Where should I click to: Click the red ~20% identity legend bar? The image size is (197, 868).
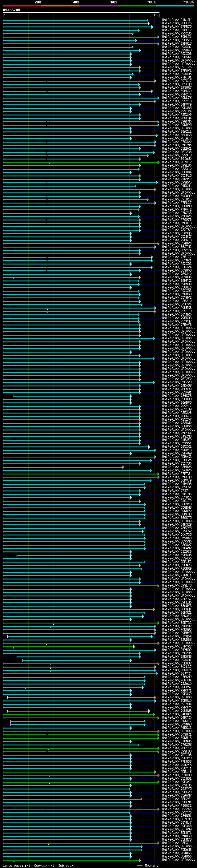point(22,6)
